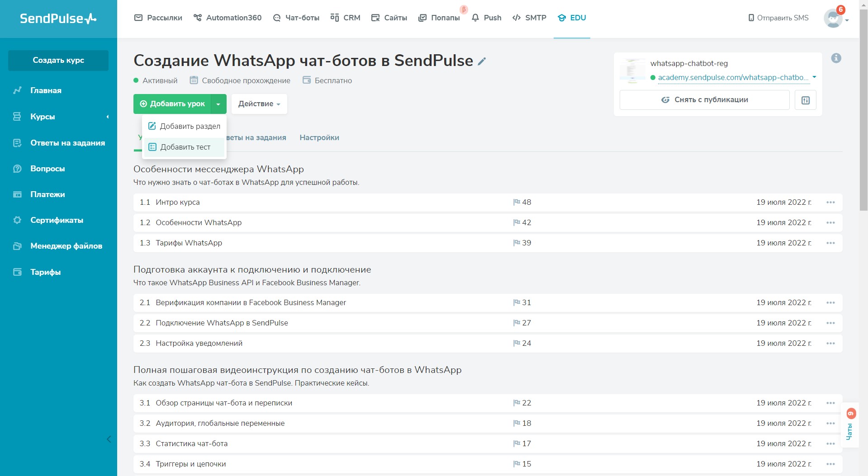Click the Снять с публикации button
The width and height of the screenshot is (868, 476).
704,99
